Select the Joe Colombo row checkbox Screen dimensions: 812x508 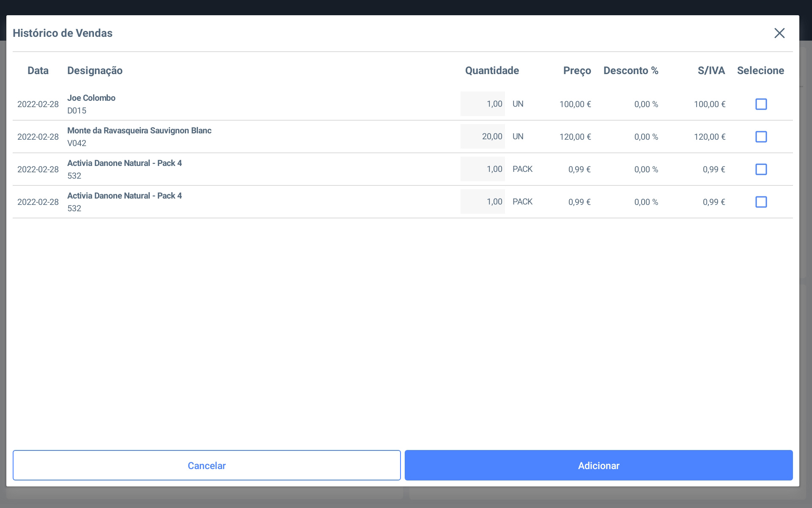(x=761, y=104)
